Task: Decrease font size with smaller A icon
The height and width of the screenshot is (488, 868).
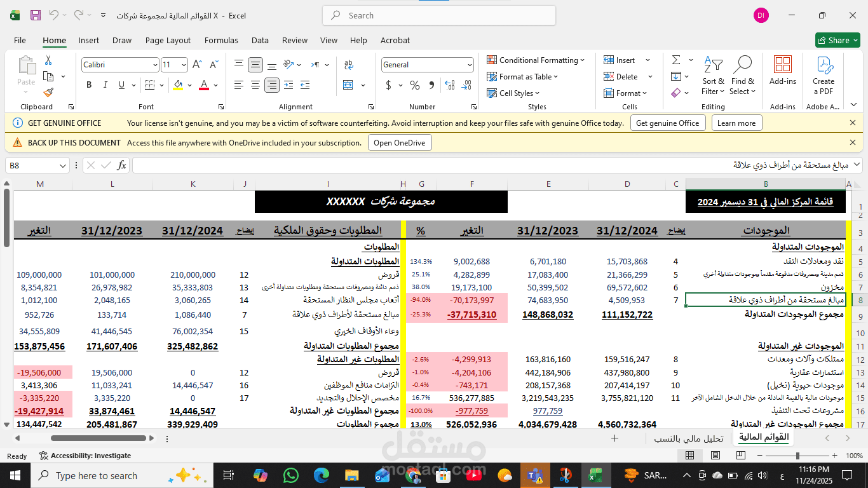Action: tap(214, 65)
